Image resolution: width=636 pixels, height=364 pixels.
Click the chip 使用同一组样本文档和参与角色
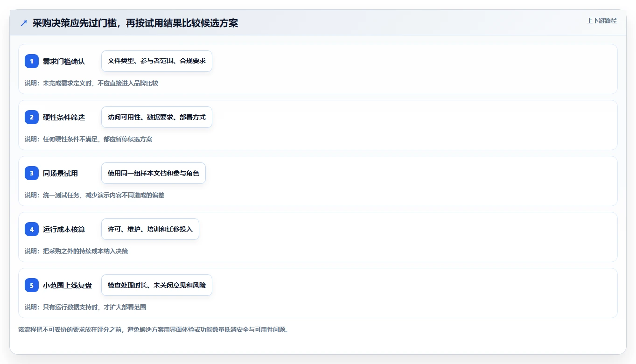pyautogui.click(x=154, y=173)
